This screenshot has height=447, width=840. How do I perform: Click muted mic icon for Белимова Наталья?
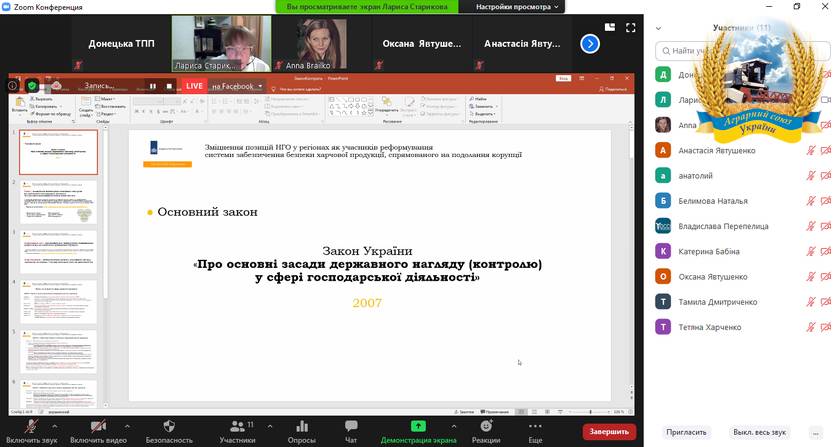point(811,201)
